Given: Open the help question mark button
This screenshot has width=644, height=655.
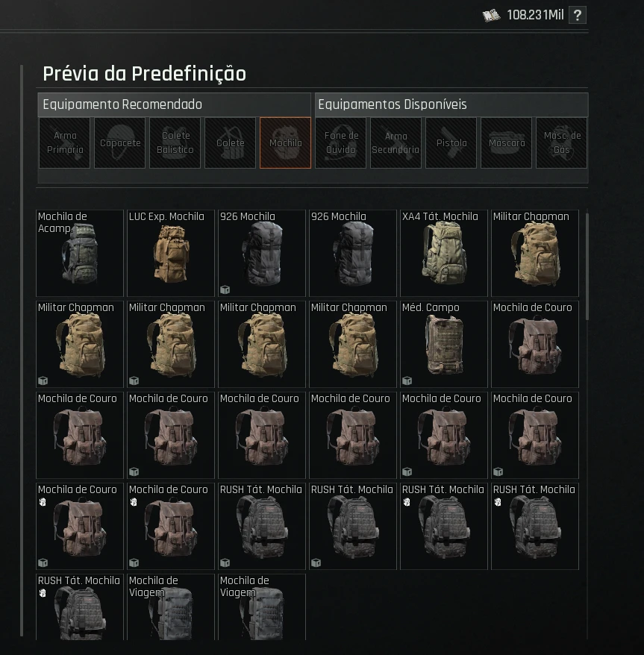Looking at the screenshot, I should pyautogui.click(x=578, y=16).
